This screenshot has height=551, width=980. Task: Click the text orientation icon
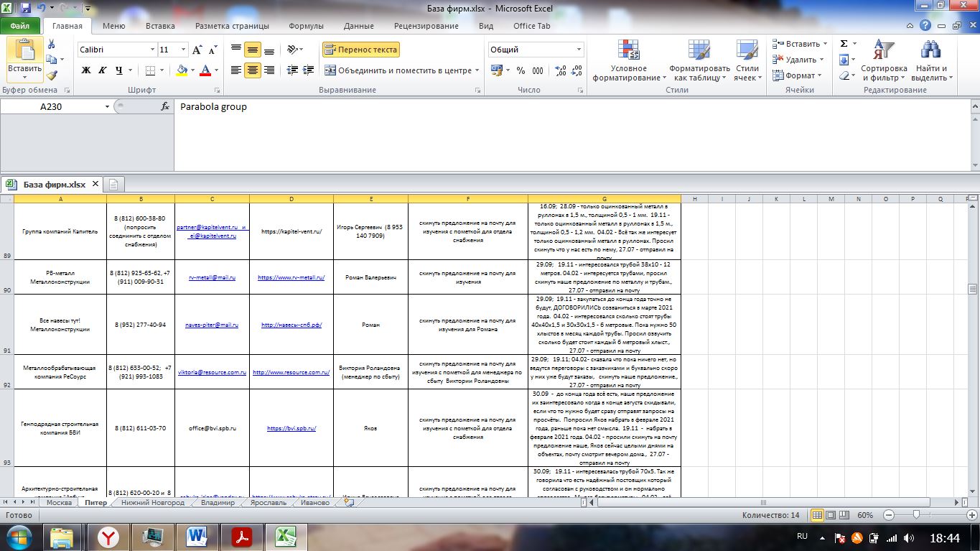click(292, 50)
